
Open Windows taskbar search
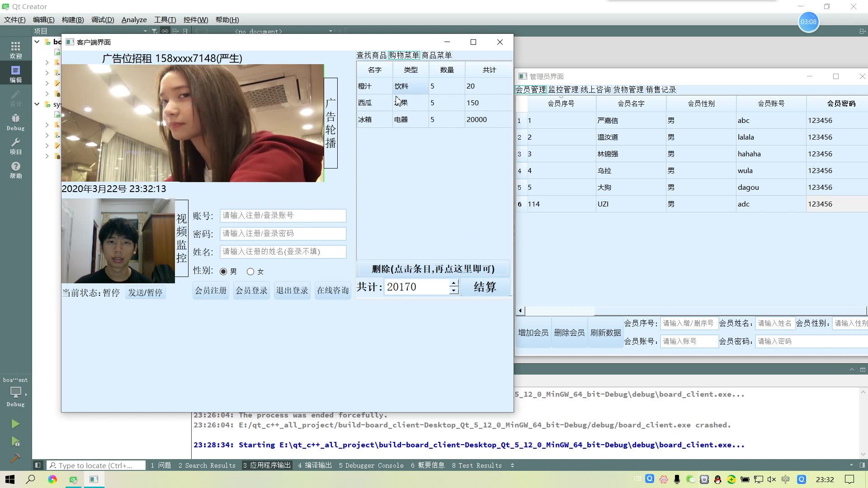pos(30,479)
